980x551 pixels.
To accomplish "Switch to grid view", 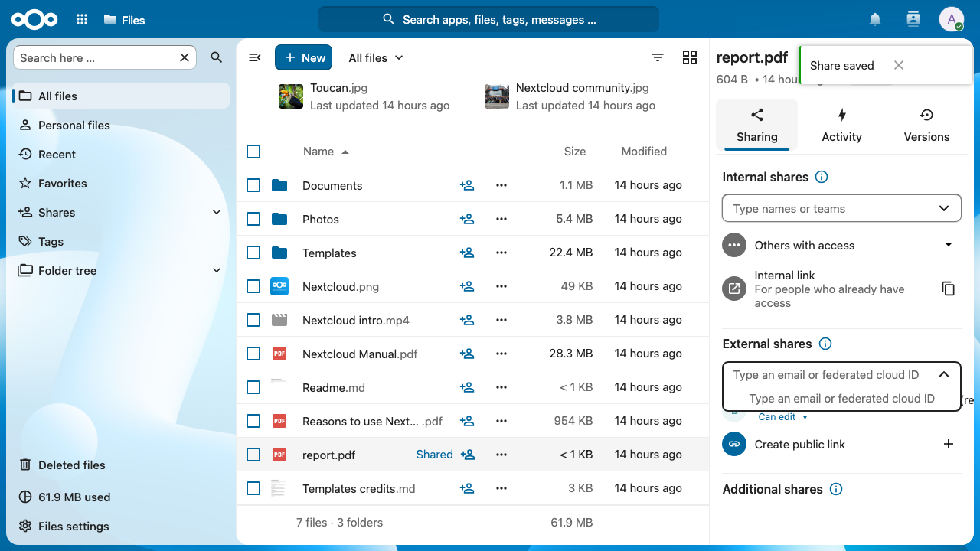I will click(x=690, y=57).
